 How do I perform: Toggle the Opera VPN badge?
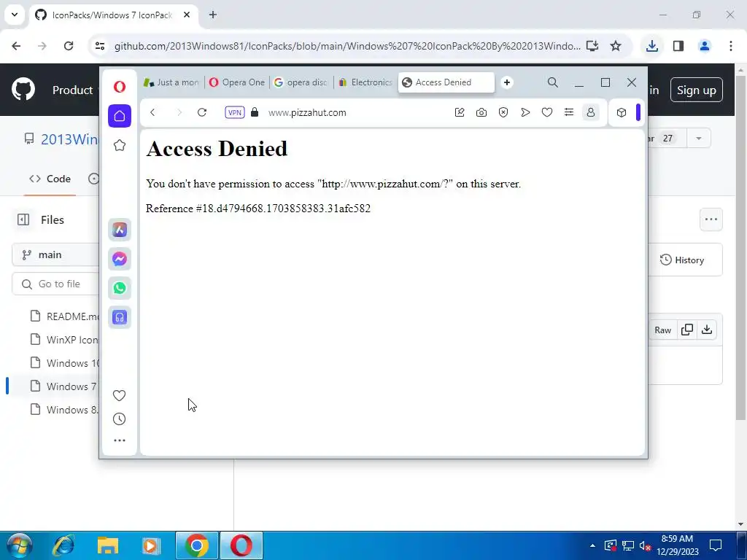pyautogui.click(x=235, y=112)
